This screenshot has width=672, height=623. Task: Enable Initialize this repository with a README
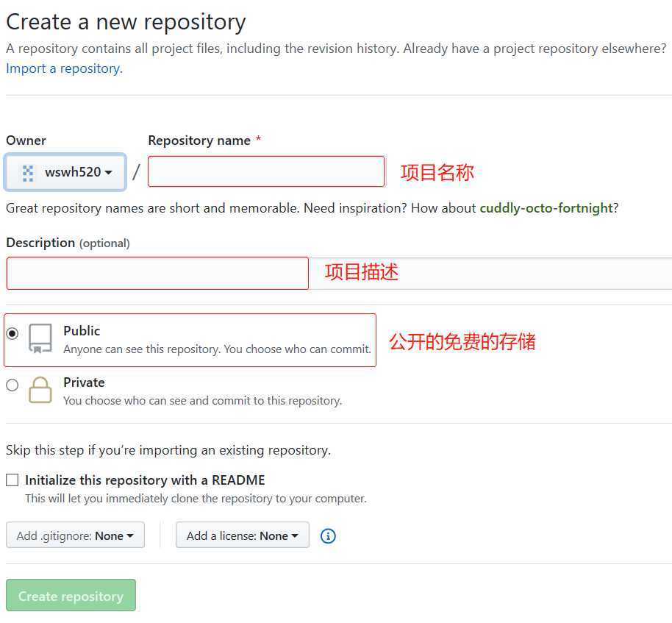click(12, 480)
